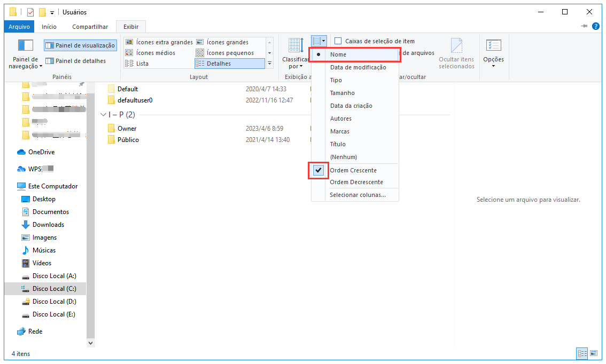The height and width of the screenshot is (364, 606).
Task: Expand the layout gallery more arrow
Action: click(270, 64)
